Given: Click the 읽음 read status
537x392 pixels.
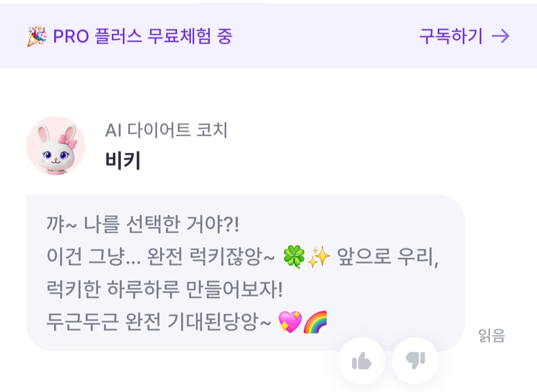Looking at the screenshot, I should coord(492,336).
